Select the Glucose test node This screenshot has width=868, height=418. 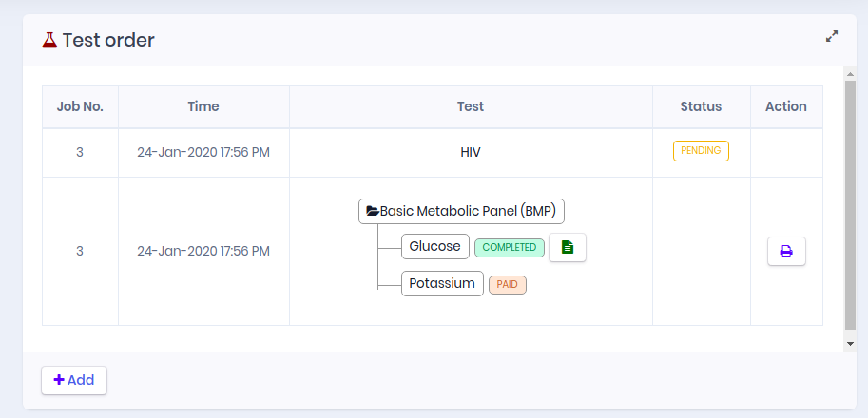pos(435,247)
